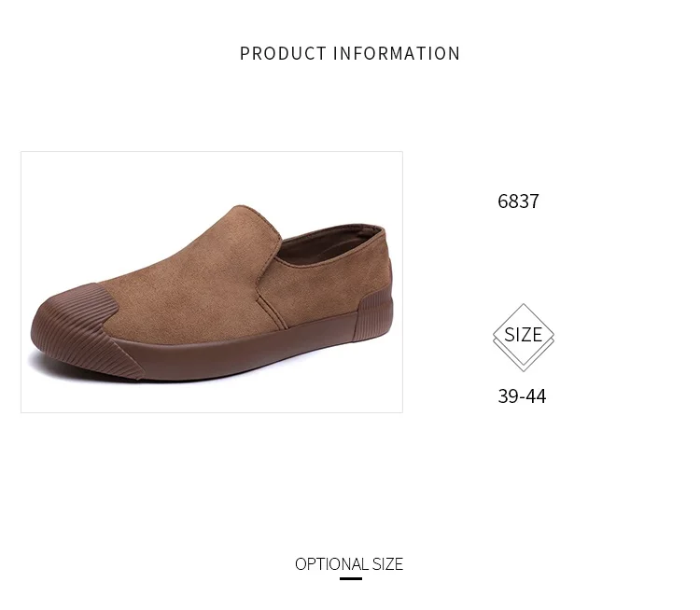Open the brown slip-on shoe product photo
The width and height of the screenshot is (700, 610).
(212, 282)
